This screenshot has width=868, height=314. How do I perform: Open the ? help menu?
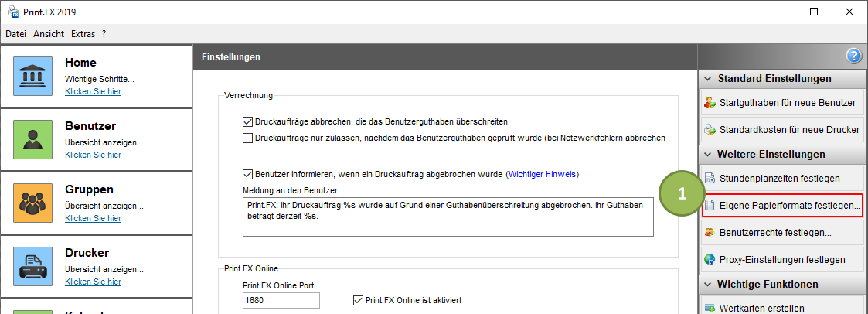click(104, 34)
